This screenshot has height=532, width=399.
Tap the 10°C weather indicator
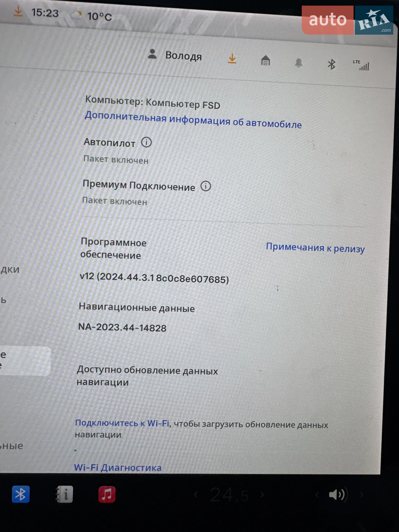point(92,16)
